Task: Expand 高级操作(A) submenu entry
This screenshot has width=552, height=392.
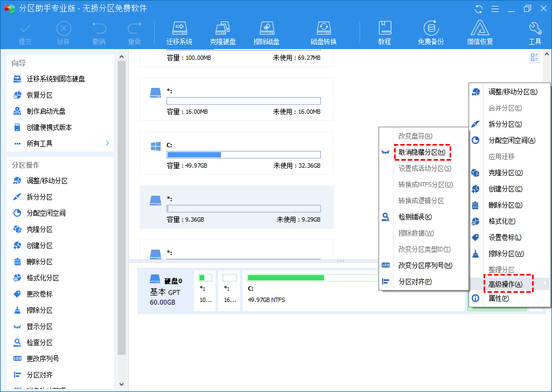Action: [509, 284]
